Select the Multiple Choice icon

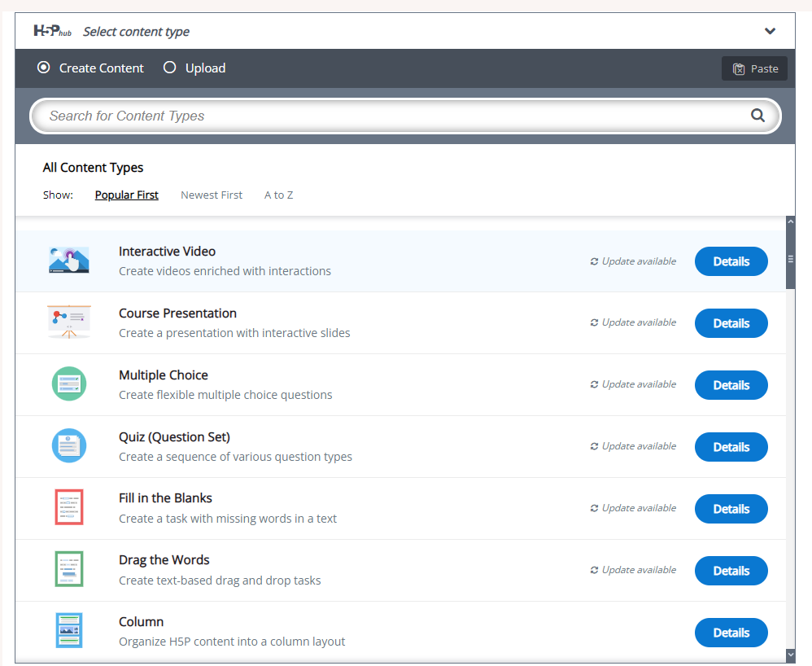click(x=69, y=384)
